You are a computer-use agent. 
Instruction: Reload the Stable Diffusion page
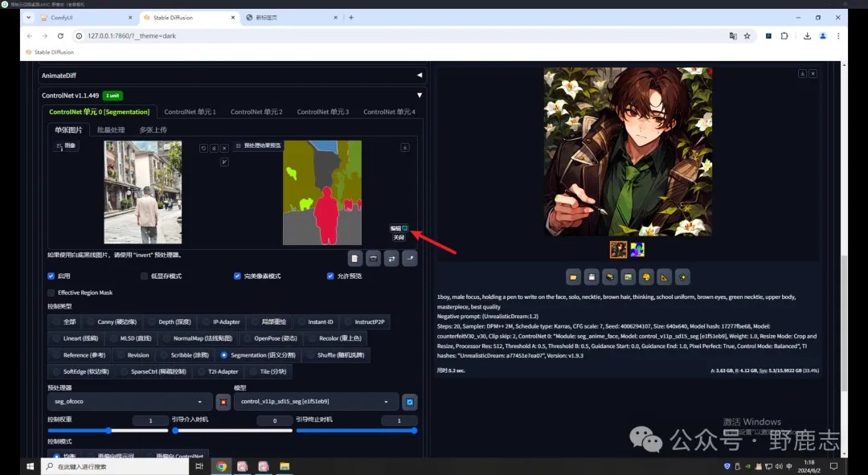click(x=60, y=36)
